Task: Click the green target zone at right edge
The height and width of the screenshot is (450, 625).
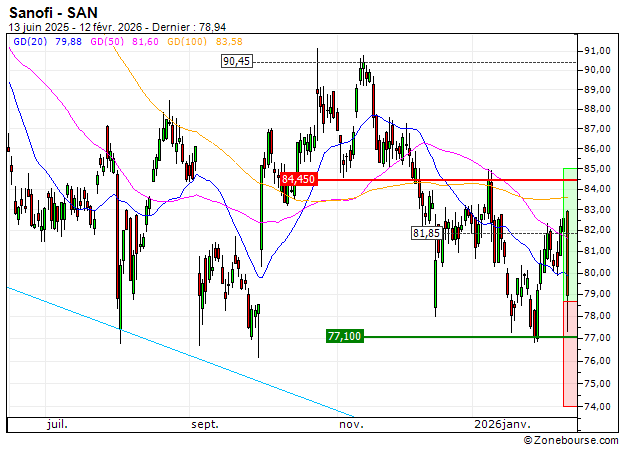Action: pos(570,220)
